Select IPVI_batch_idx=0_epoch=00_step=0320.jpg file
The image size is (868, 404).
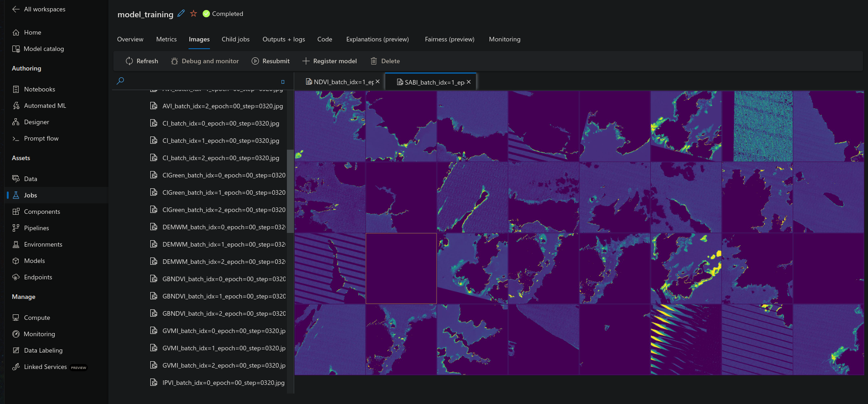218,383
